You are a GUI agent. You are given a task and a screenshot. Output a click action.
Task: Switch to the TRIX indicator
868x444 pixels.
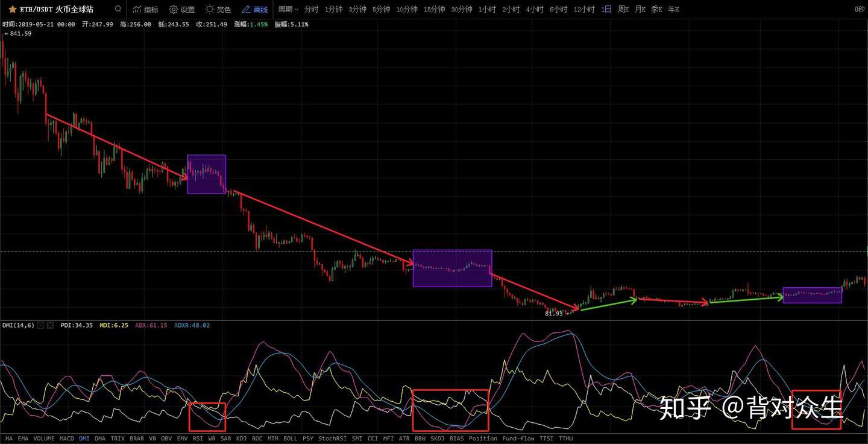pos(118,439)
